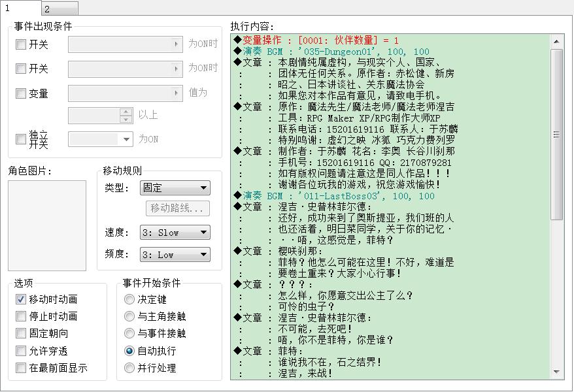574x392 pixels.
Task: Select the line 谁说我不在,石之结界!
Action: (x=390, y=362)
